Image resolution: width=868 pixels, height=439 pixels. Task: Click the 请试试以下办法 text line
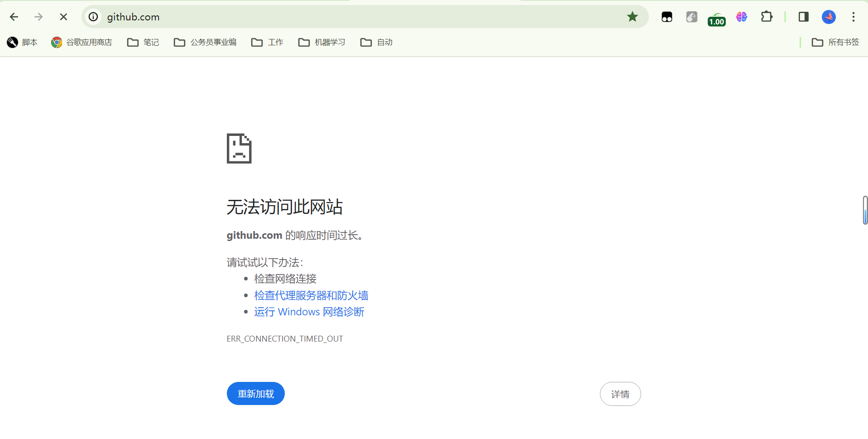[x=265, y=262]
